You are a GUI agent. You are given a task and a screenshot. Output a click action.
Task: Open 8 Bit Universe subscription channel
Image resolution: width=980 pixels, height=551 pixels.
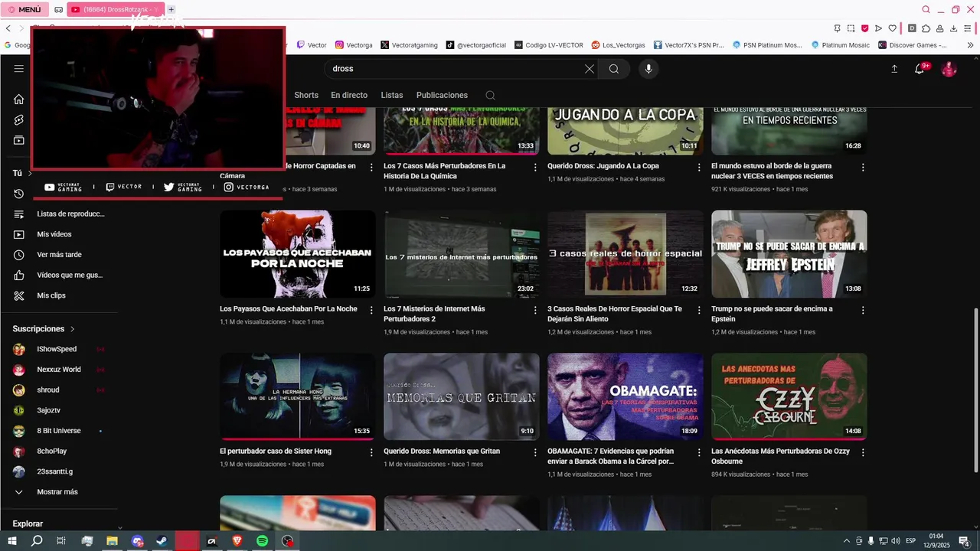60,431
